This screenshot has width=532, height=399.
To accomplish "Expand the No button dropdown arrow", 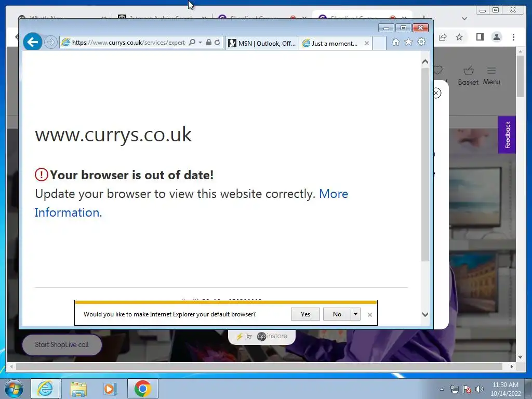I will click(x=355, y=314).
